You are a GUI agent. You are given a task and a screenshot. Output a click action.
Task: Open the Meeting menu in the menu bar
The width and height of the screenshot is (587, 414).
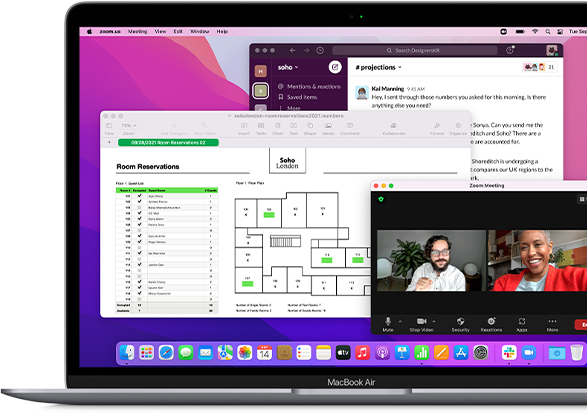click(x=137, y=31)
